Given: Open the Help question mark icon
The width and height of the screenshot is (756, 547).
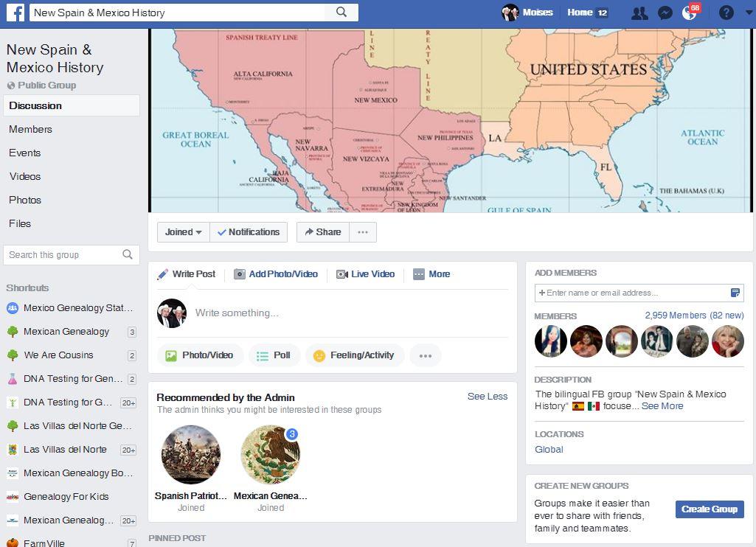Looking at the screenshot, I should 726,13.
